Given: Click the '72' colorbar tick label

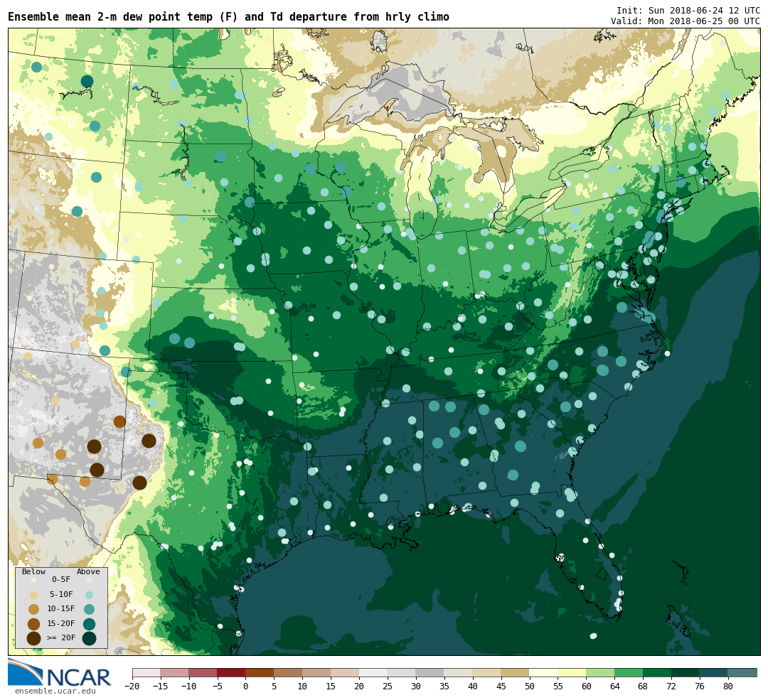Looking at the screenshot, I should tap(671, 686).
